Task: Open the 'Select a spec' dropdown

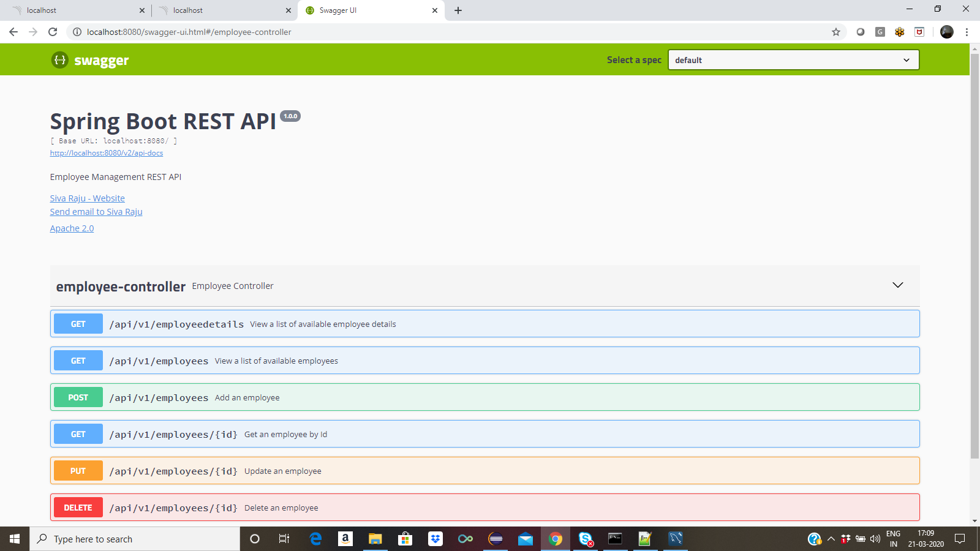Action: point(793,59)
